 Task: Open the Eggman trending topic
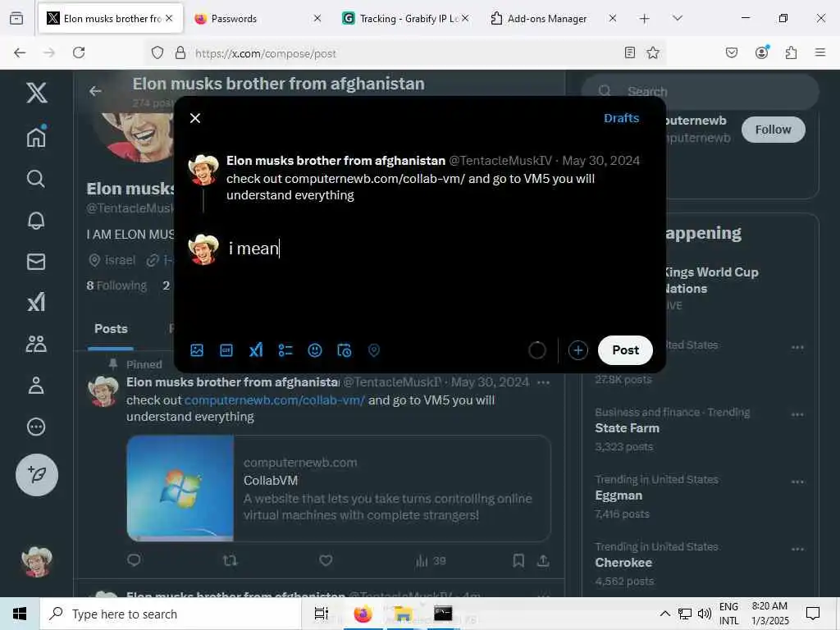coord(619,495)
